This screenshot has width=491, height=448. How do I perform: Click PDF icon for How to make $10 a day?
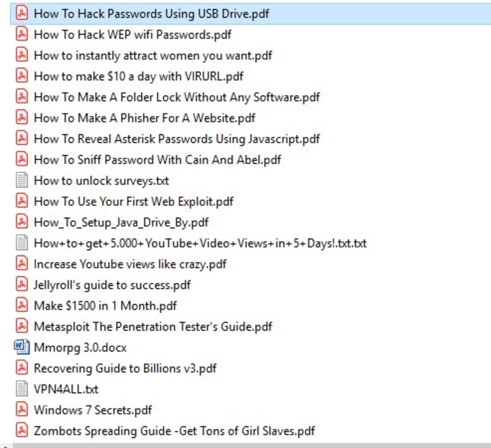click(22, 76)
